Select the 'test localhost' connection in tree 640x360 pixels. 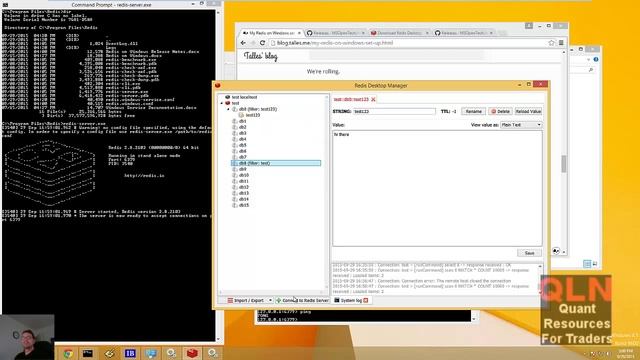pyautogui.click(x=244, y=97)
